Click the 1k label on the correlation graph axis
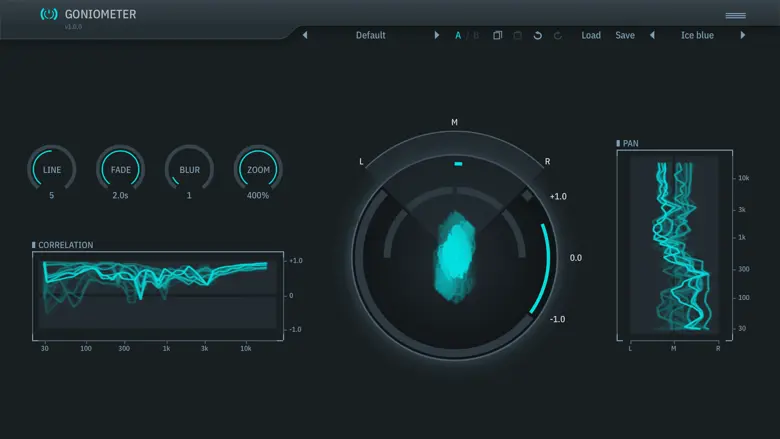This screenshot has height=439, width=780. click(166, 349)
